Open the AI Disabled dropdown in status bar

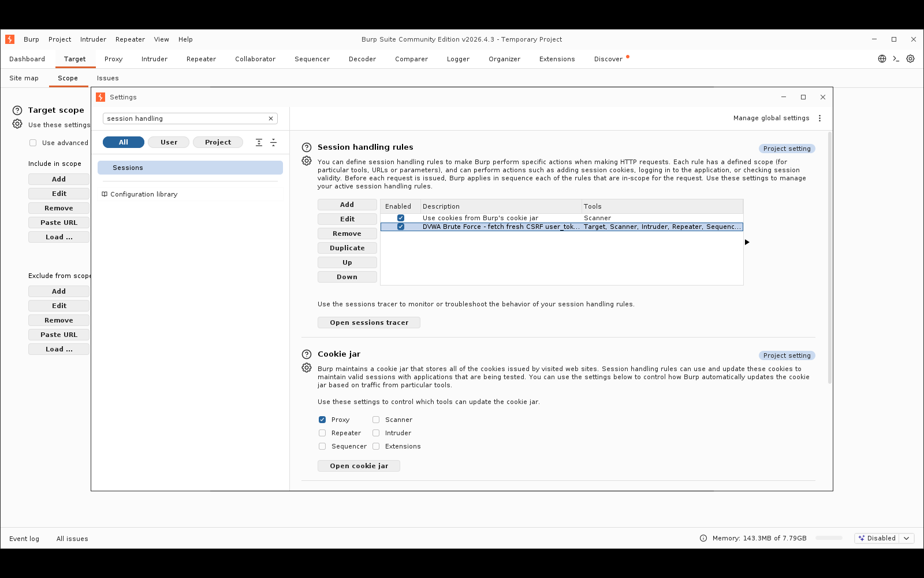(884, 538)
